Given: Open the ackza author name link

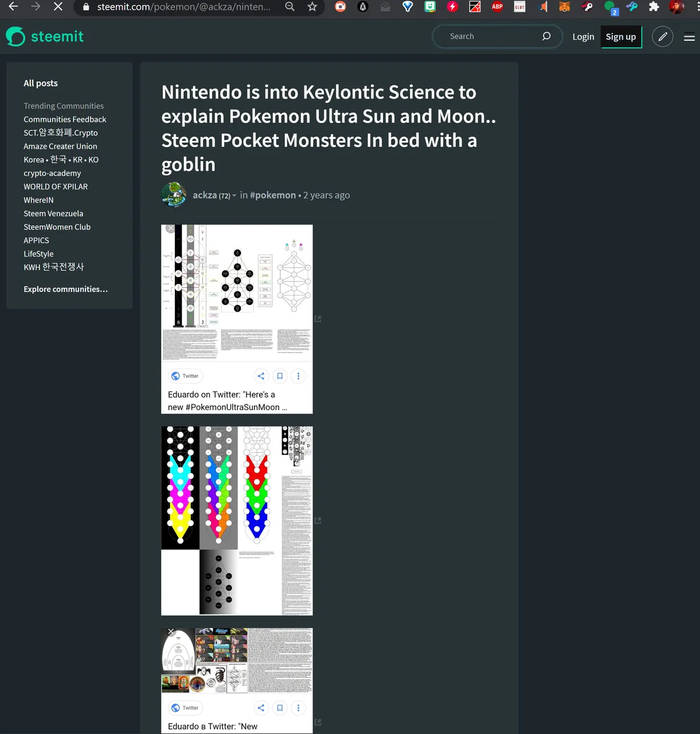Looking at the screenshot, I should [205, 195].
